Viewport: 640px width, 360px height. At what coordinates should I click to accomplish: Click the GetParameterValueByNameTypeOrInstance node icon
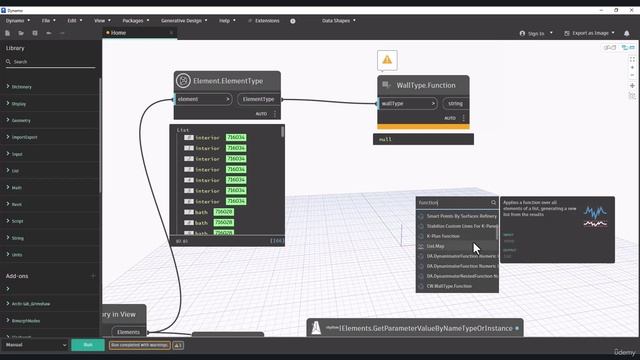[x=316, y=328]
